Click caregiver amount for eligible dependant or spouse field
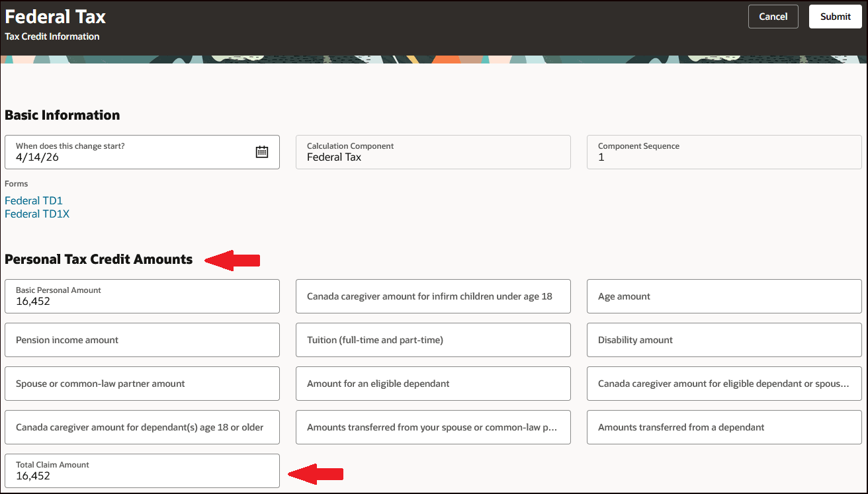This screenshot has width=868, height=494. (x=724, y=384)
